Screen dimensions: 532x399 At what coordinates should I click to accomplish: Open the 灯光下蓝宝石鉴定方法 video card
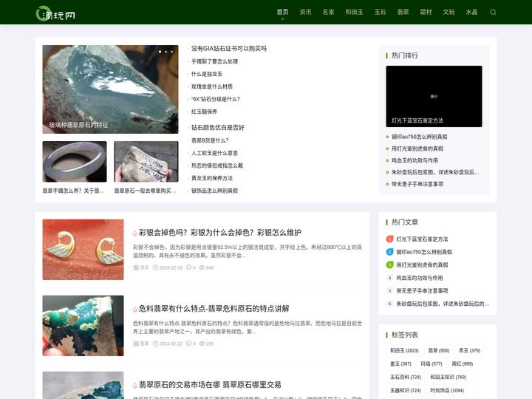click(434, 96)
